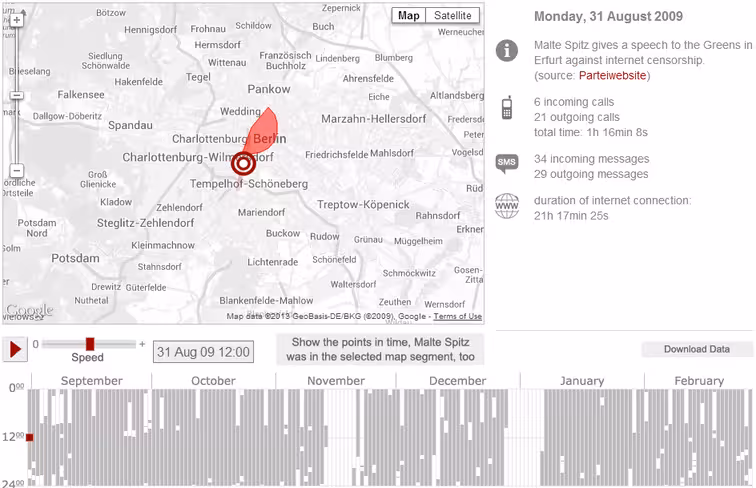Open the Parteiwebsite source link
Image resolution: width=756 pixels, height=488 pixels.
point(612,76)
